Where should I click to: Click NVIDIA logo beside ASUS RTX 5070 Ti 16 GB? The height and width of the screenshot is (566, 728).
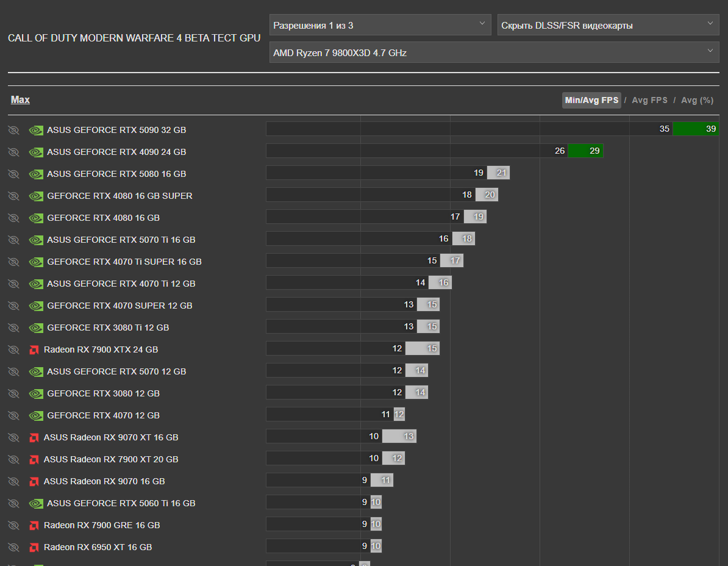36,240
